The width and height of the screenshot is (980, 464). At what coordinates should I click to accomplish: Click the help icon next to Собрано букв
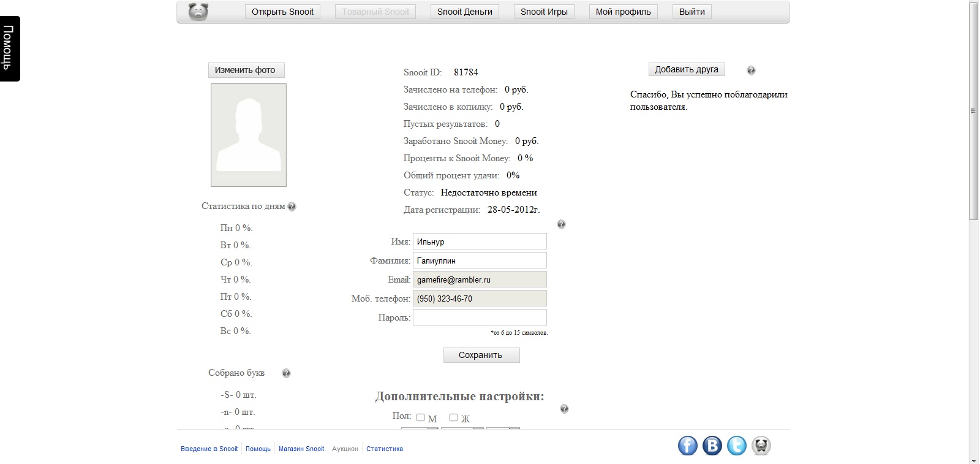coord(286,373)
